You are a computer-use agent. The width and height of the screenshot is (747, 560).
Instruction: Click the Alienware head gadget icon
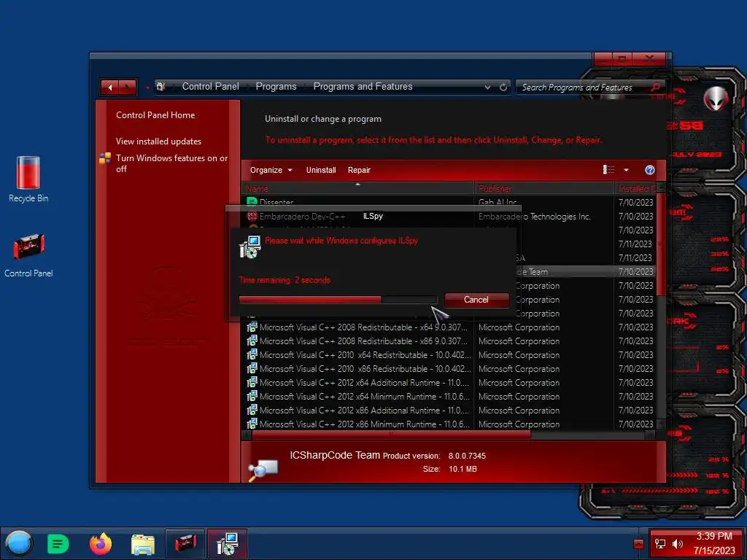[x=716, y=98]
